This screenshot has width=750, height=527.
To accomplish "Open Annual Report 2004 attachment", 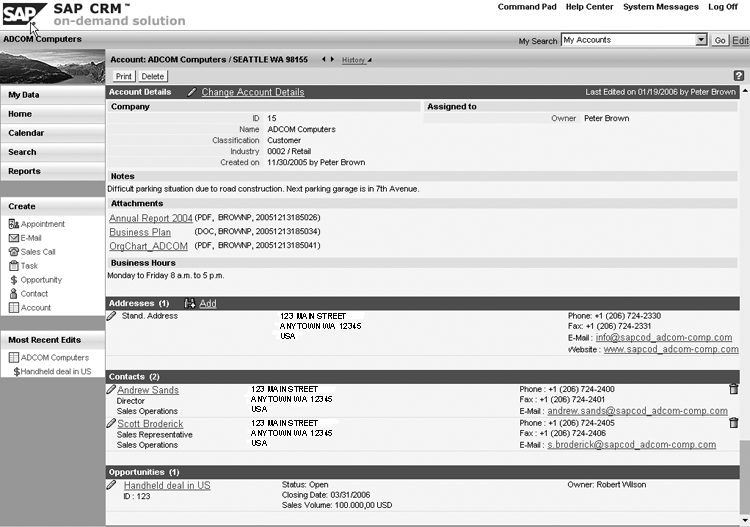I will 151,218.
